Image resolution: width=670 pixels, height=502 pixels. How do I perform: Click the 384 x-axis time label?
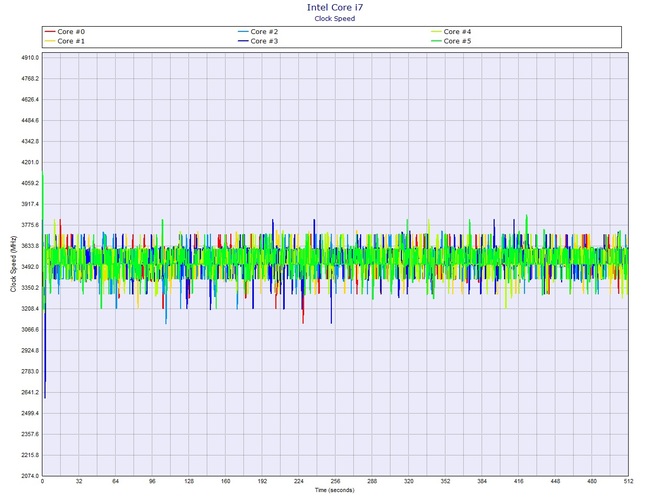pos(482,481)
